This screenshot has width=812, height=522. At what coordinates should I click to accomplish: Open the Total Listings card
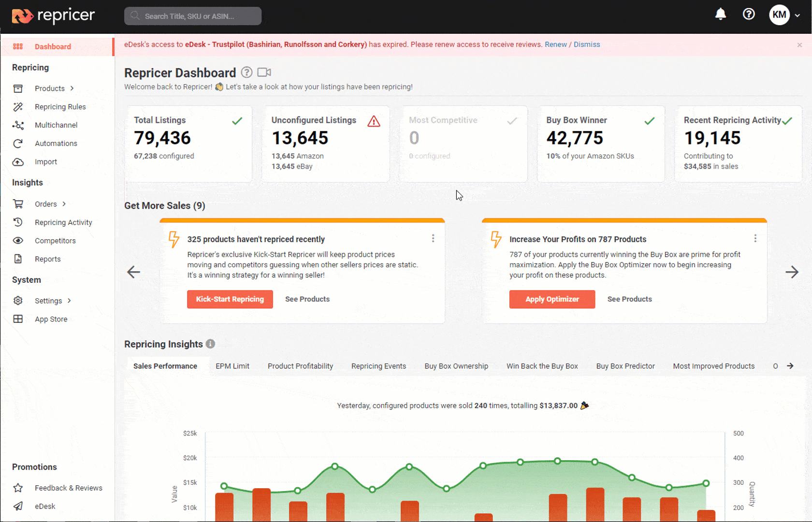point(188,144)
